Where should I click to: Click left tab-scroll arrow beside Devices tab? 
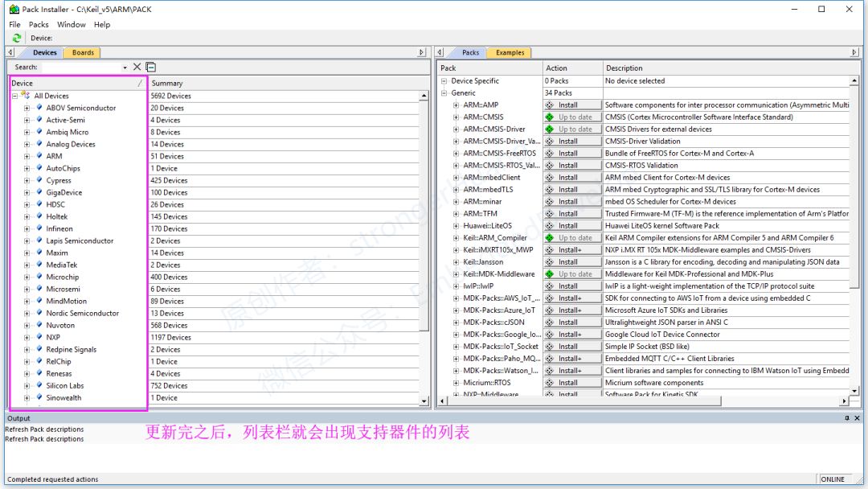tap(10, 52)
